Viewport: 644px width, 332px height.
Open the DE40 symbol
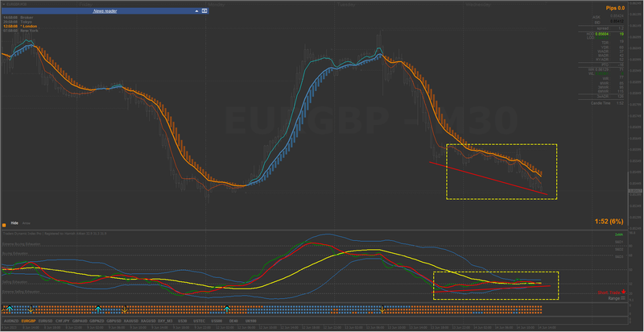click(x=233, y=321)
